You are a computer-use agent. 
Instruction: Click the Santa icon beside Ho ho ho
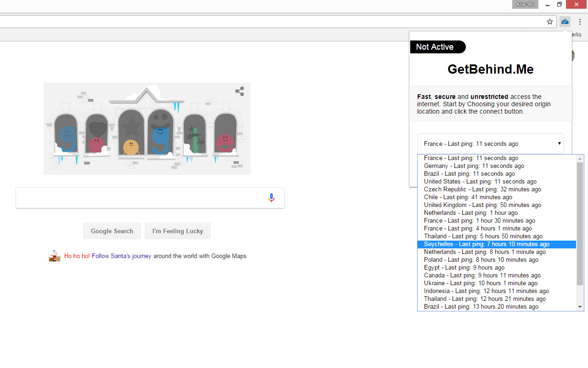coord(55,256)
